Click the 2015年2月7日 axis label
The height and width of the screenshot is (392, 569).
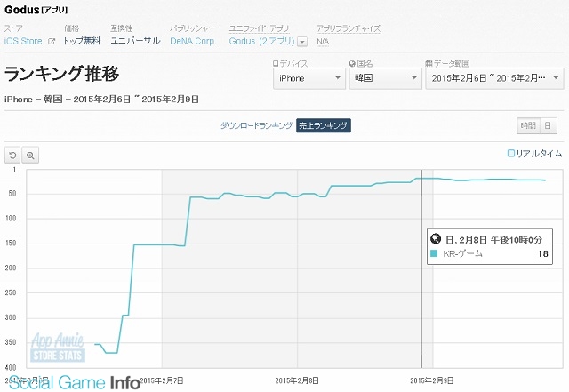[x=162, y=380]
